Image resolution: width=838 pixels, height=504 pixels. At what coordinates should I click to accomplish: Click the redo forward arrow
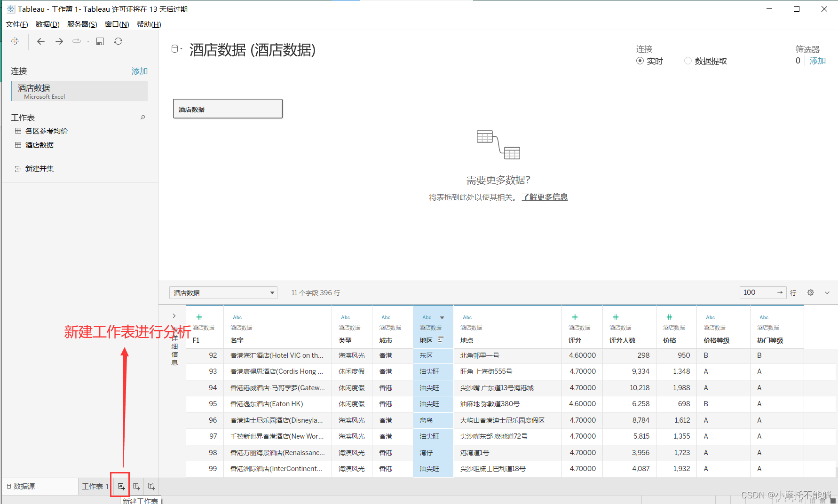59,41
